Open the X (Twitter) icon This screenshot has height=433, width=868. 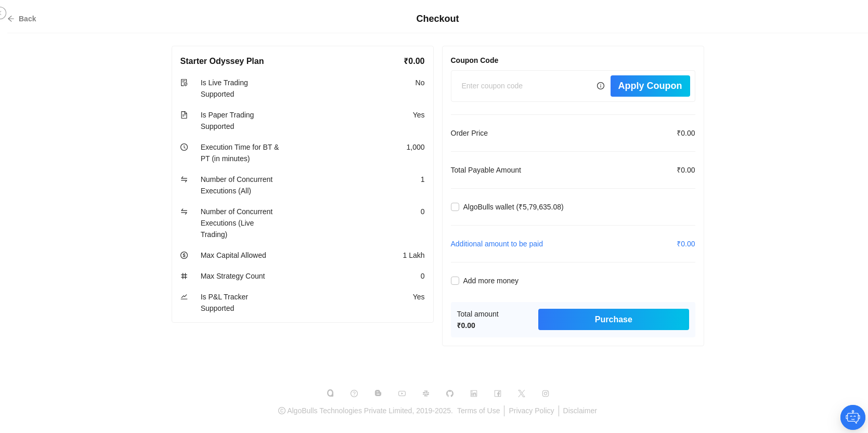[x=522, y=393]
